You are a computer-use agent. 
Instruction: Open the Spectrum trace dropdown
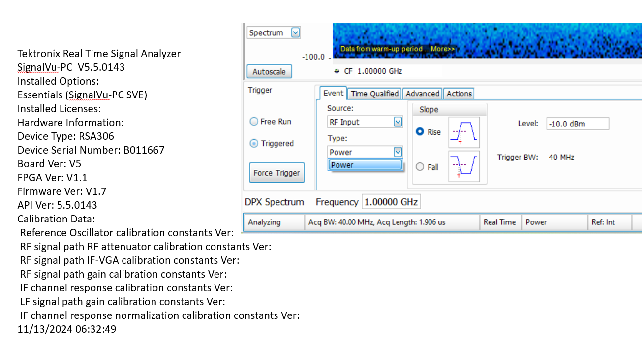click(295, 33)
